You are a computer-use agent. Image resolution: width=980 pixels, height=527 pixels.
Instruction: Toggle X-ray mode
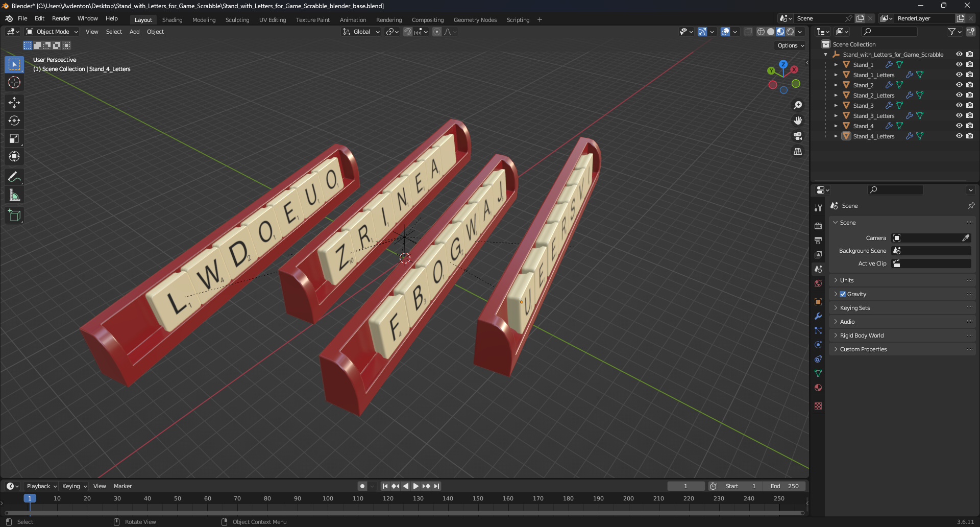pos(748,32)
